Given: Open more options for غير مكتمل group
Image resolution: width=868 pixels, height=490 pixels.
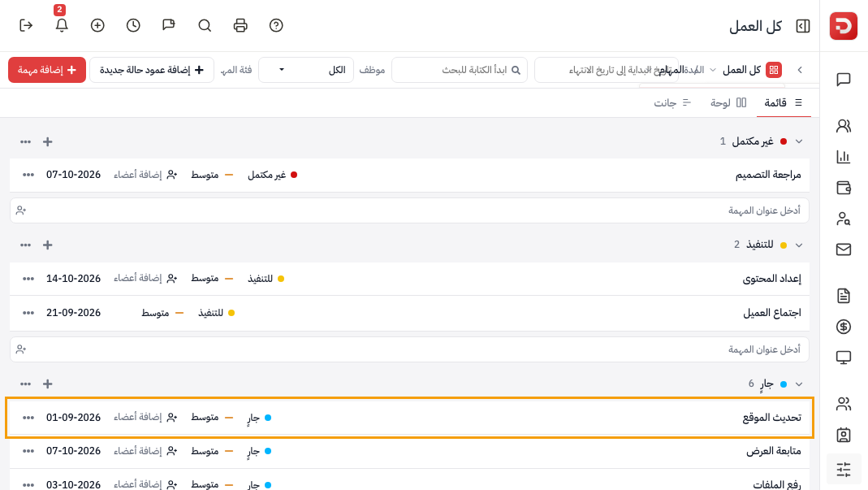Looking at the screenshot, I should tap(25, 142).
